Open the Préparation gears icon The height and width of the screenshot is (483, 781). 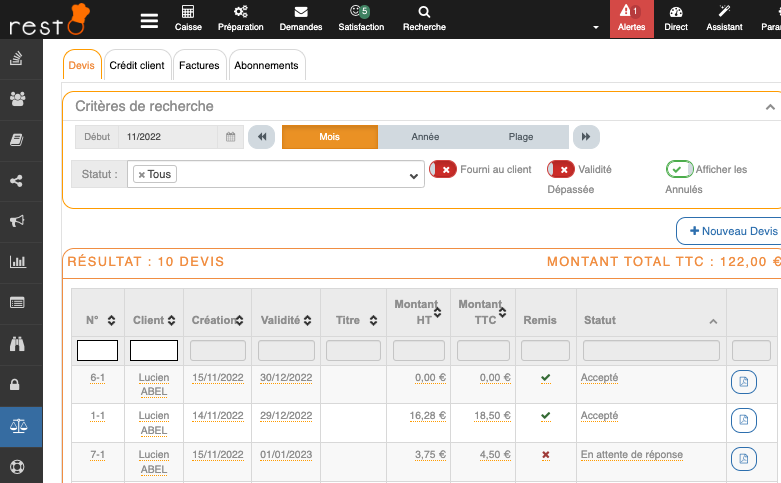[x=240, y=13]
